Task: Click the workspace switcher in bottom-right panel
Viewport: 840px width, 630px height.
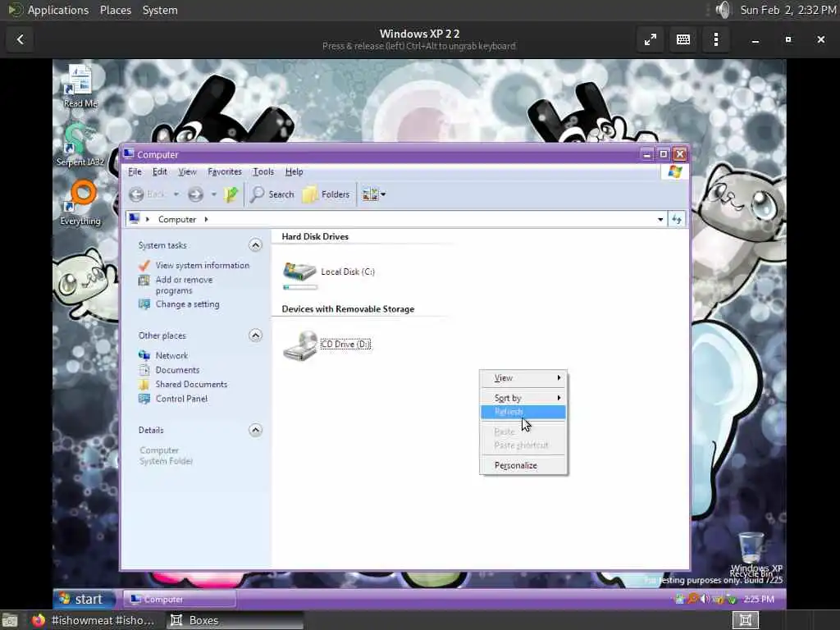Action: click(745, 620)
